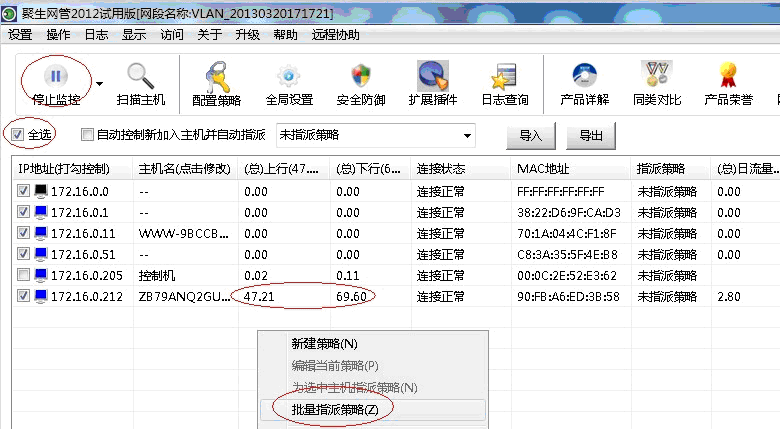
Task: Select 批量指派策略(Z) in context menu
Action: pyautogui.click(x=334, y=409)
